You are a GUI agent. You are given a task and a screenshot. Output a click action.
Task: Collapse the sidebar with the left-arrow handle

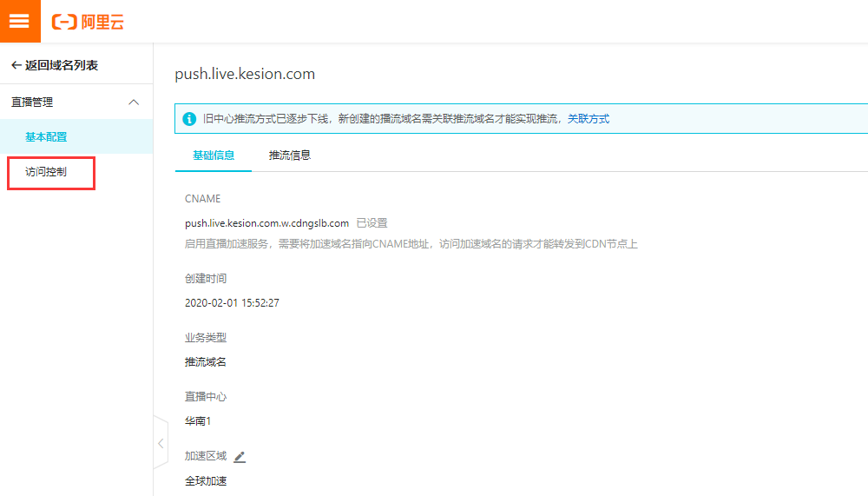pos(161,443)
